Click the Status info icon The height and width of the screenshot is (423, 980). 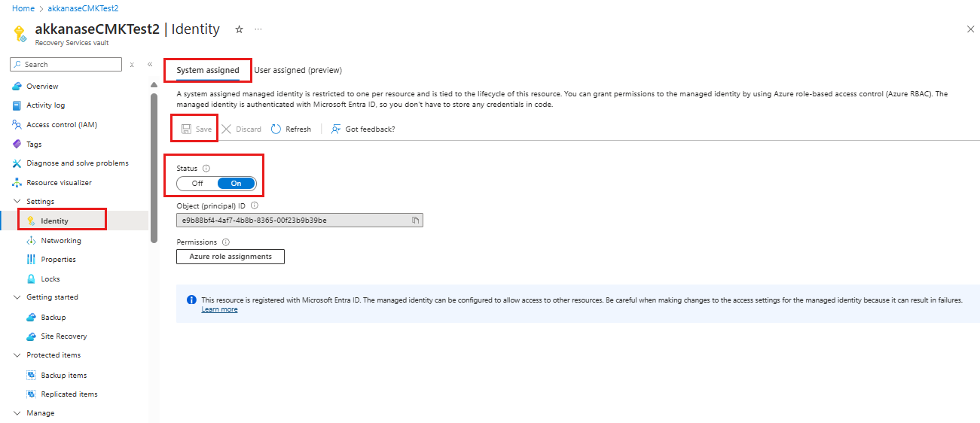[206, 169]
